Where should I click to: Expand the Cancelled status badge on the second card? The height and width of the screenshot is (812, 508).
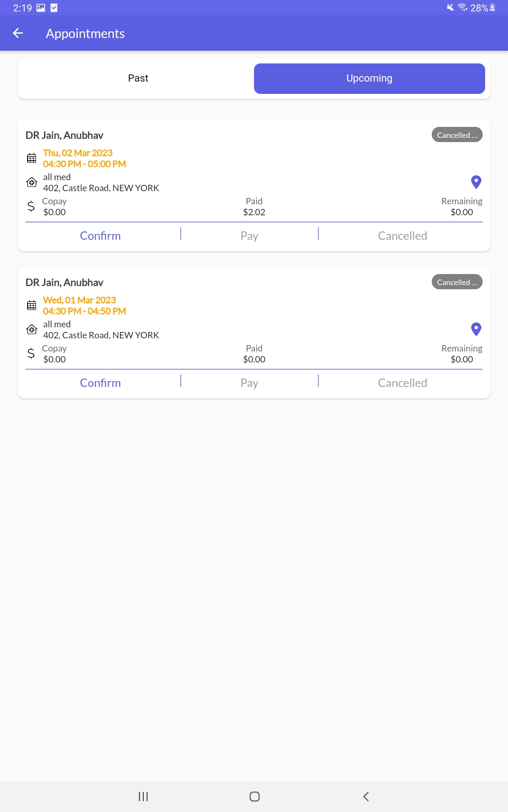(x=457, y=282)
